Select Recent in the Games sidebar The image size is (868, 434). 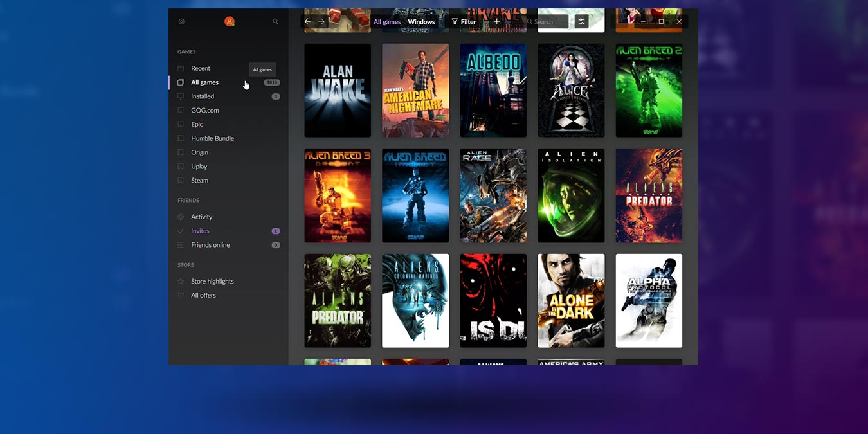[200, 68]
